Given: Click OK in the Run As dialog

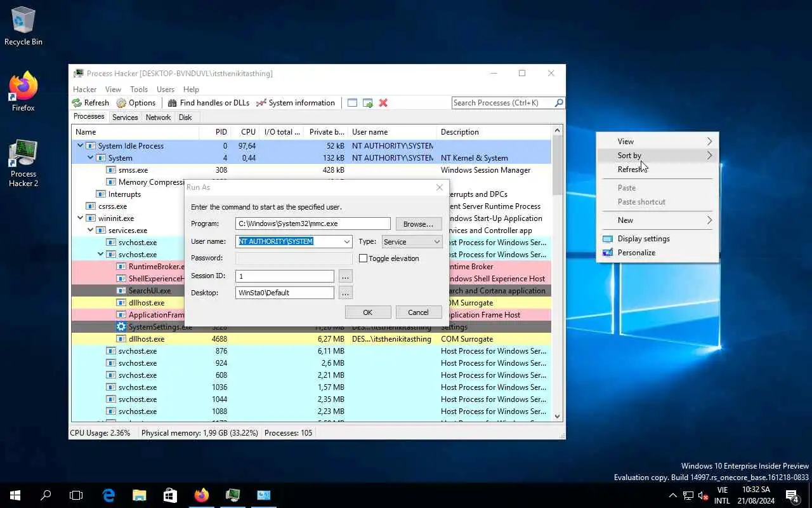Looking at the screenshot, I should pos(367,312).
